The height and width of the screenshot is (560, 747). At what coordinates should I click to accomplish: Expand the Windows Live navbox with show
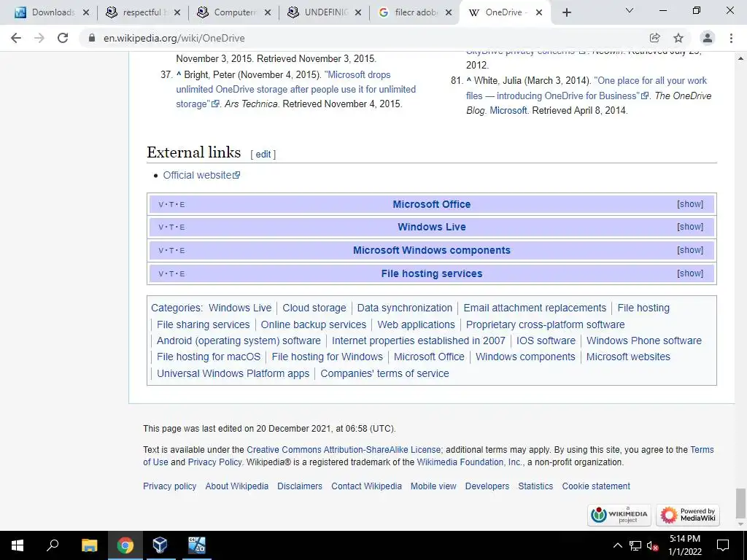coord(690,227)
